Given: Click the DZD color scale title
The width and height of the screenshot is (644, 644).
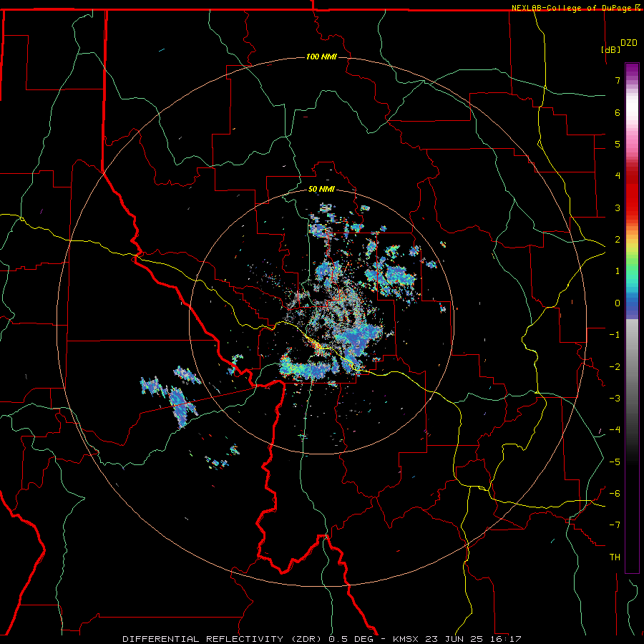Looking at the screenshot, I should click(629, 43).
